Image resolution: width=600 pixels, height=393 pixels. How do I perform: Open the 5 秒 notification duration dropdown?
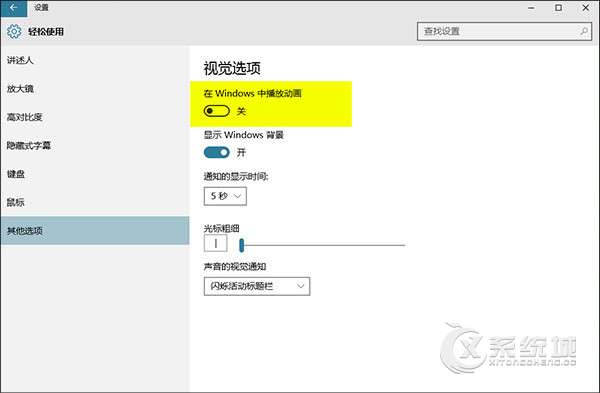point(225,196)
